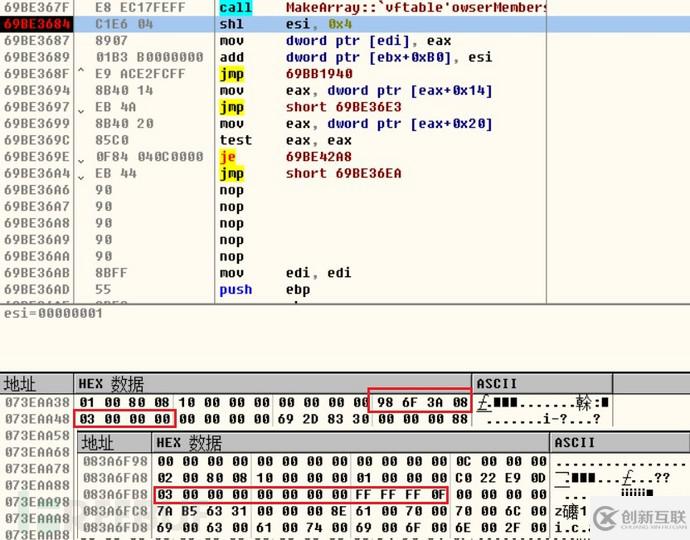The height and width of the screenshot is (540, 690).
Task: Click dump address 083A6FC8
Action: click(115, 511)
